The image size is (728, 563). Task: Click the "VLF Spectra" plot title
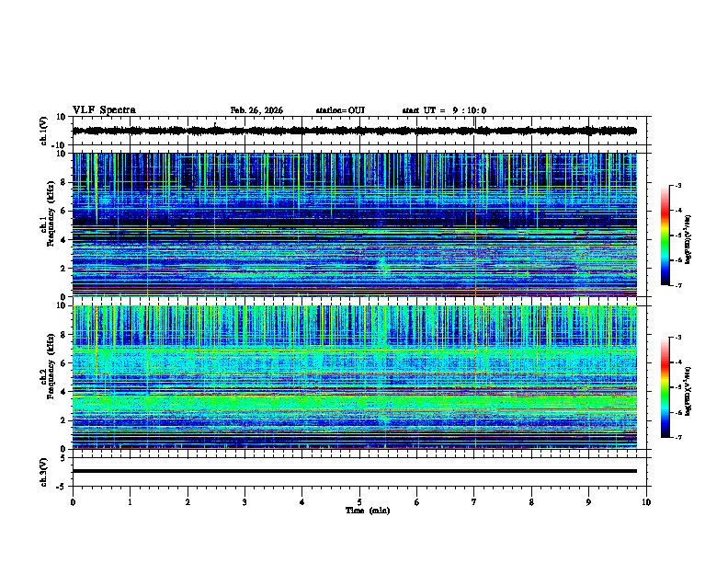(x=104, y=110)
